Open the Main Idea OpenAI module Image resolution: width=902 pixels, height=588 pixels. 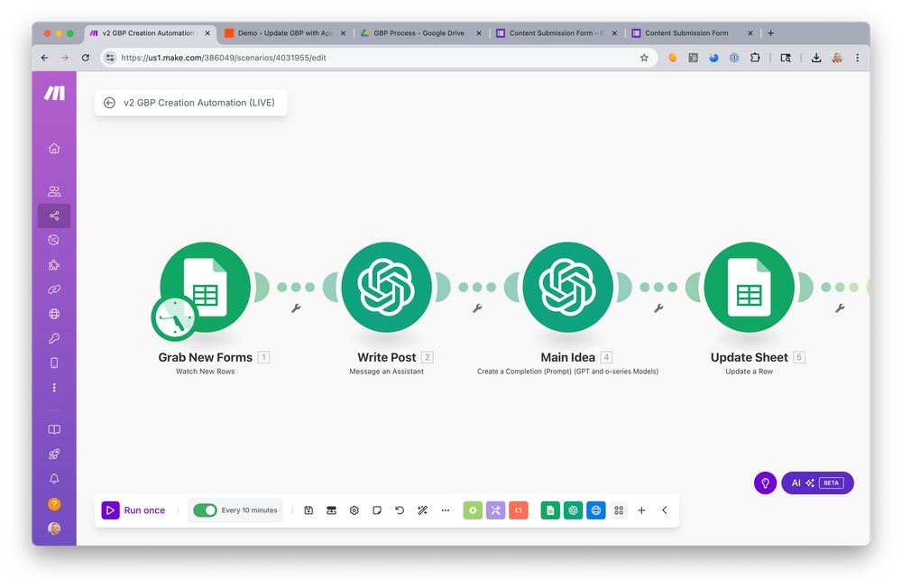click(x=567, y=287)
